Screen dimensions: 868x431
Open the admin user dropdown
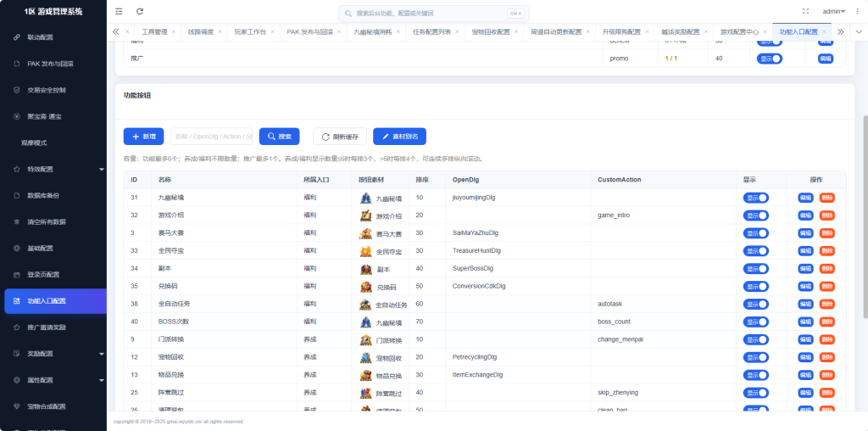[834, 11]
